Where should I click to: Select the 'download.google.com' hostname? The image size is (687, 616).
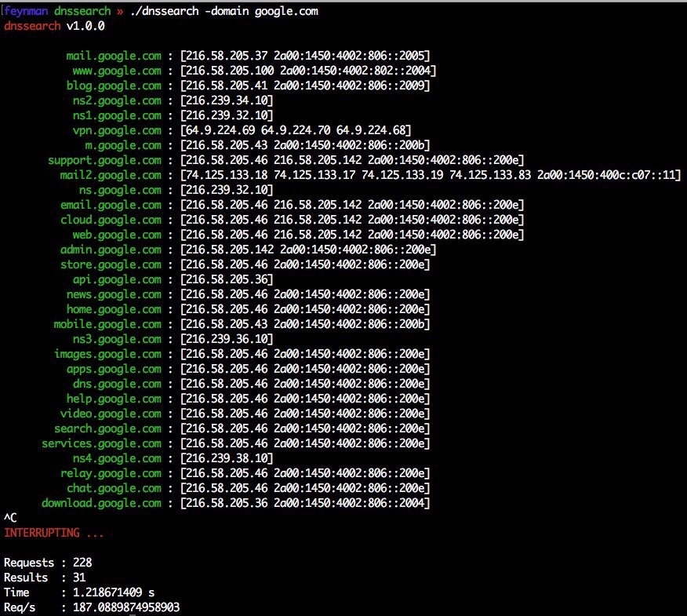tap(101, 503)
